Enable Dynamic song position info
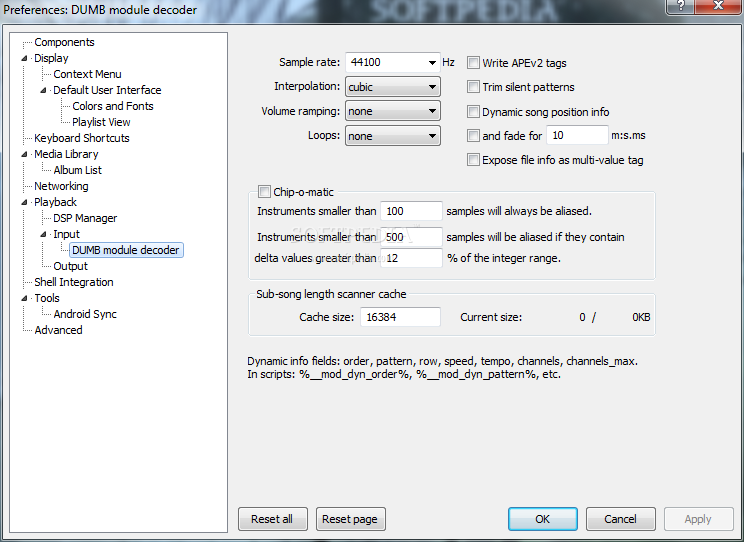This screenshot has height=542, width=744. [x=473, y=112]
